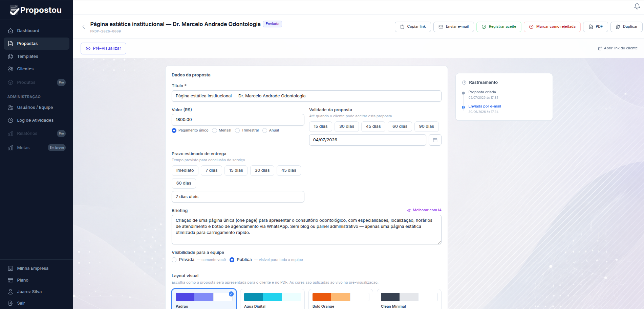Click proposal code PROP-2026-0009

tap(106, 31)
